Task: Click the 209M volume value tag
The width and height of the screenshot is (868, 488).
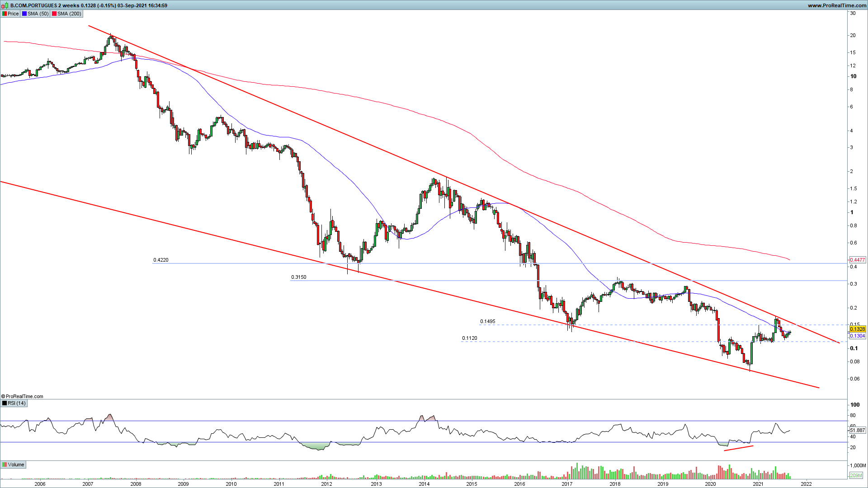Action: click(856, 475)
